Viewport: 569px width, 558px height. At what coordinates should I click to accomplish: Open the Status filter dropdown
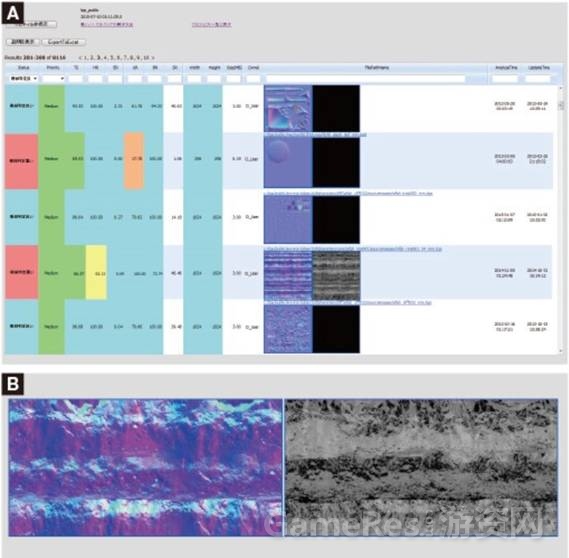point(23,78)
